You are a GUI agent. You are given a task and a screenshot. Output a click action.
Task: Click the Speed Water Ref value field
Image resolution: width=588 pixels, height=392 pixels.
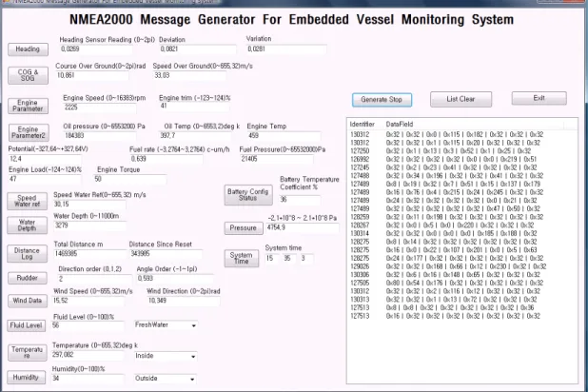tap(89, 205)
